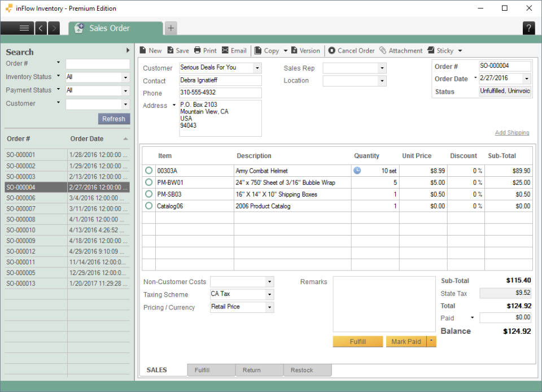This screenshot has width=542, height=392.
Task: Click the Add Shipping link
Action: tap(512, 132)
